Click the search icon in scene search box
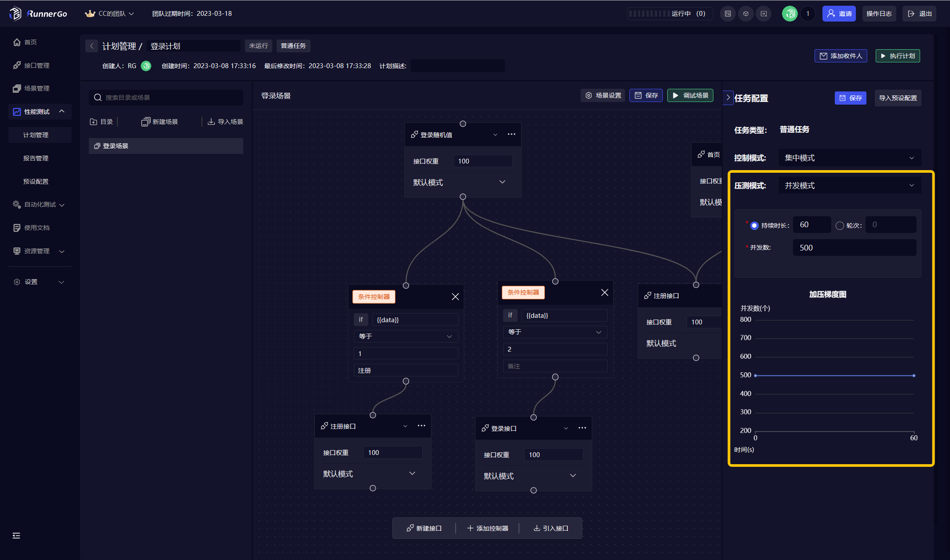The width and height of the screenshot is (950, 560). [x=98, y=98]
